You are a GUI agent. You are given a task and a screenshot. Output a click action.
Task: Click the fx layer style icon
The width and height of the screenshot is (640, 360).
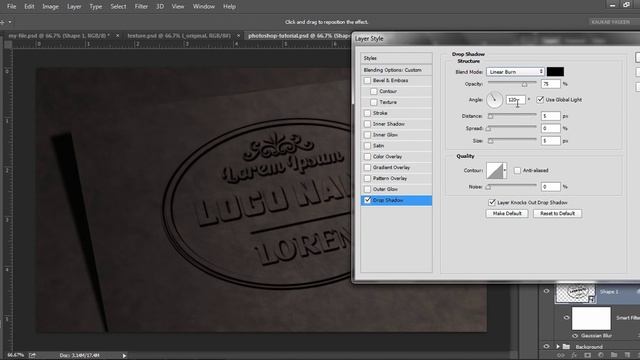coord(574,356)
